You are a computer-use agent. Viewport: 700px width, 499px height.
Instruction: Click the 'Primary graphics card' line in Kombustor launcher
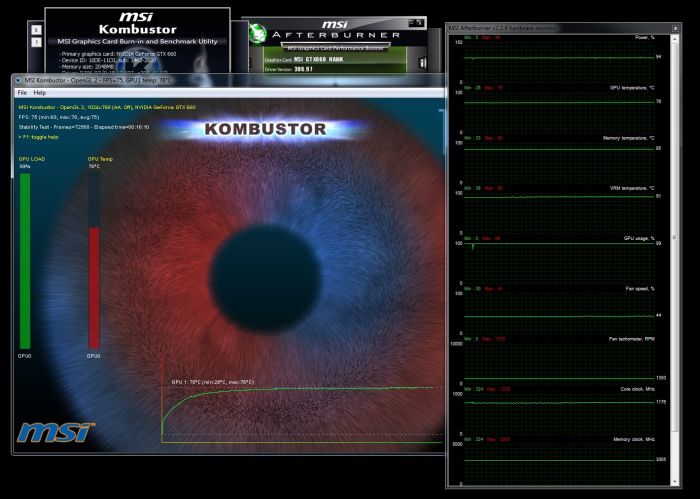coord(118,54)
